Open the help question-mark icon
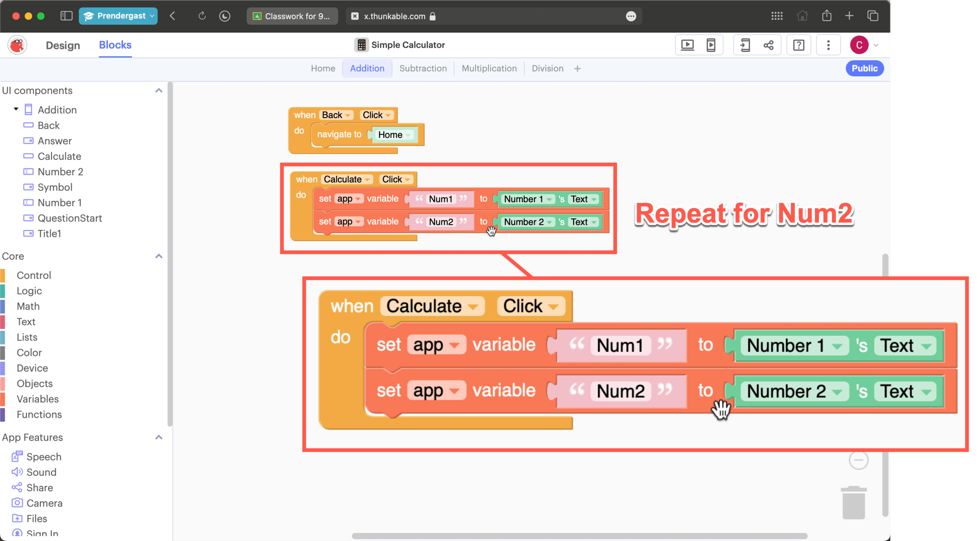The image size is (980, 541). point(798,45)
